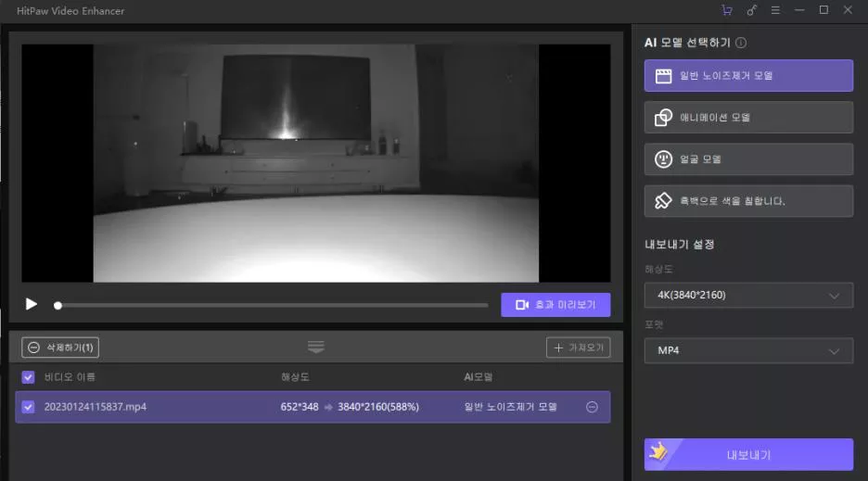Select the 애니메이션 모델 option
The height and width of the screenshot is (481, 868).
pos(748,118)
